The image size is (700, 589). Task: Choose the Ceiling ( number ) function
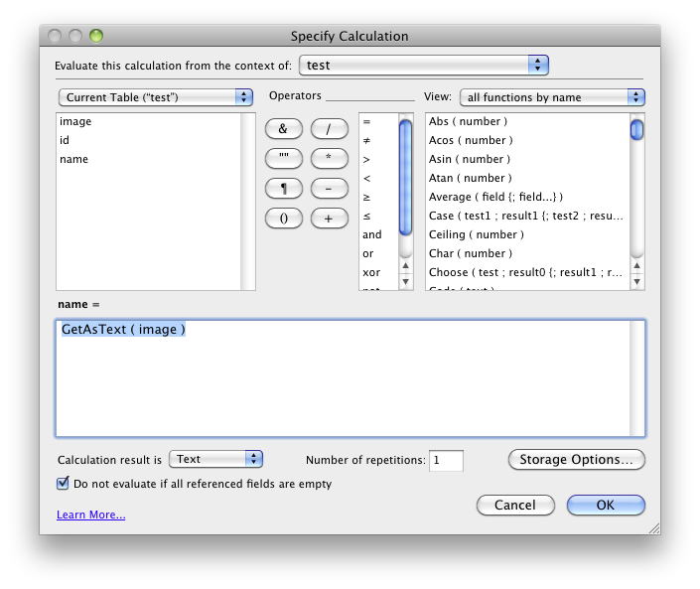527,234
